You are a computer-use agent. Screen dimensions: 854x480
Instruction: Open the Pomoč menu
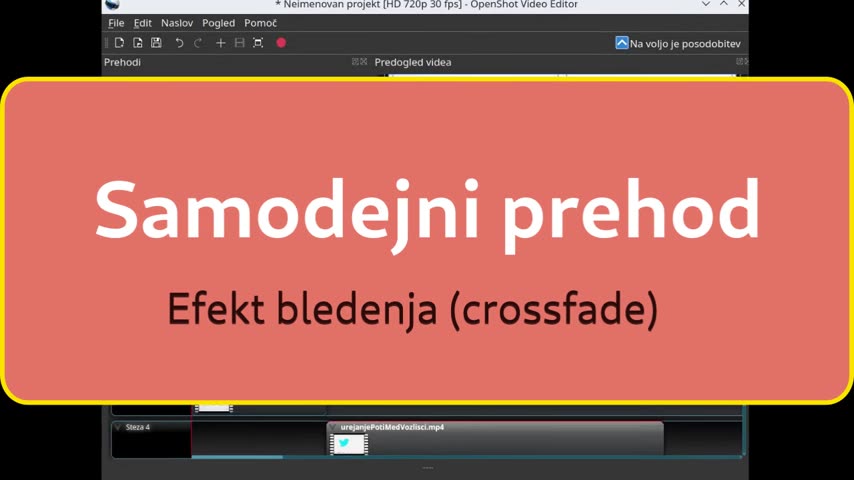[x=260, y=23]
